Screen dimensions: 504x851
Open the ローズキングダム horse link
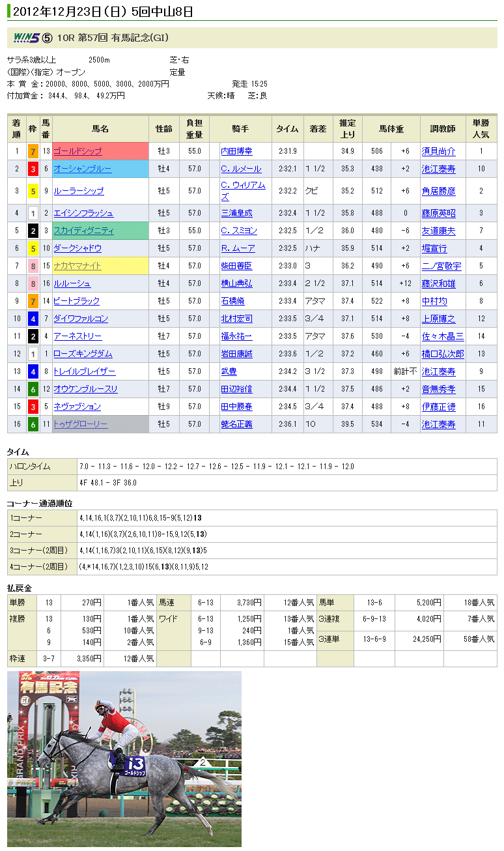[x=83, y=354]
